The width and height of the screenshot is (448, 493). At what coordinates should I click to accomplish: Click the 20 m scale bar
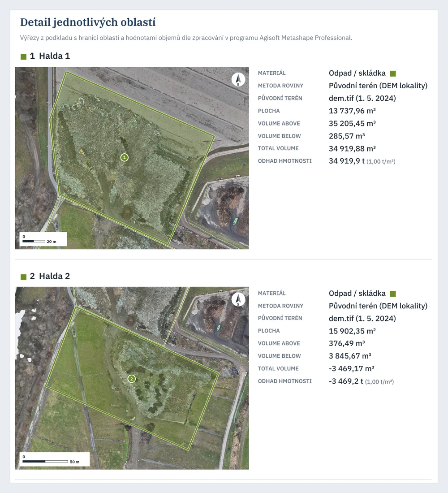coord(43,239)
